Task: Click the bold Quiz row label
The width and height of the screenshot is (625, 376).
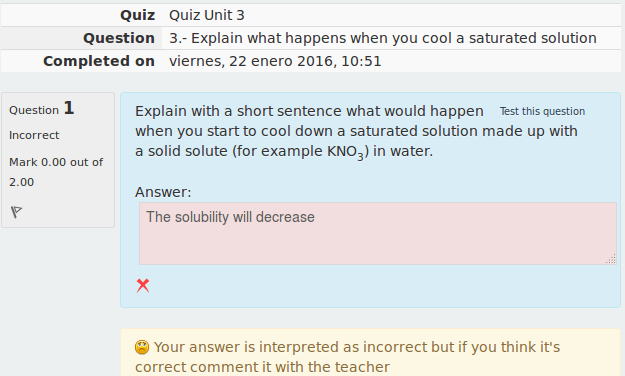Action: [138, 15]
